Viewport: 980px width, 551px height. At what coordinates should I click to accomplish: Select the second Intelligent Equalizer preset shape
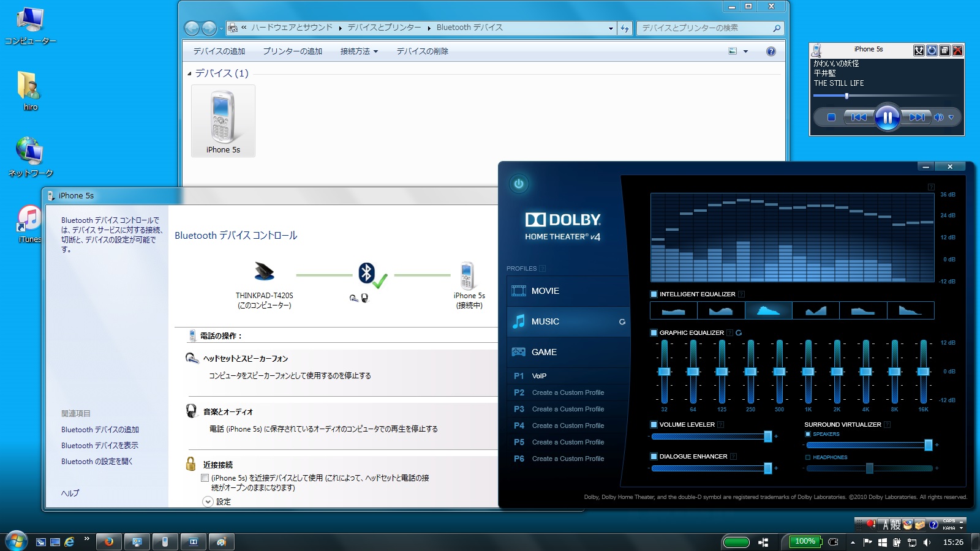point(721,310)
